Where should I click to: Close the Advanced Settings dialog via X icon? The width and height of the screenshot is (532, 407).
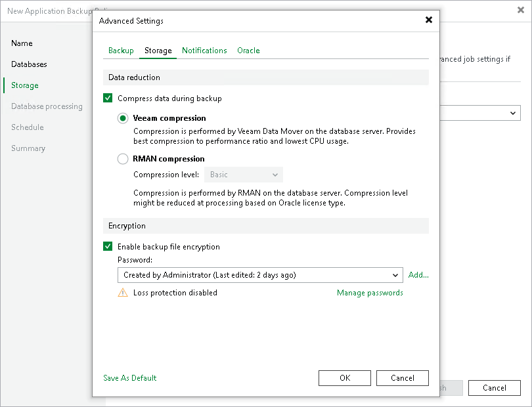point(429,20)
